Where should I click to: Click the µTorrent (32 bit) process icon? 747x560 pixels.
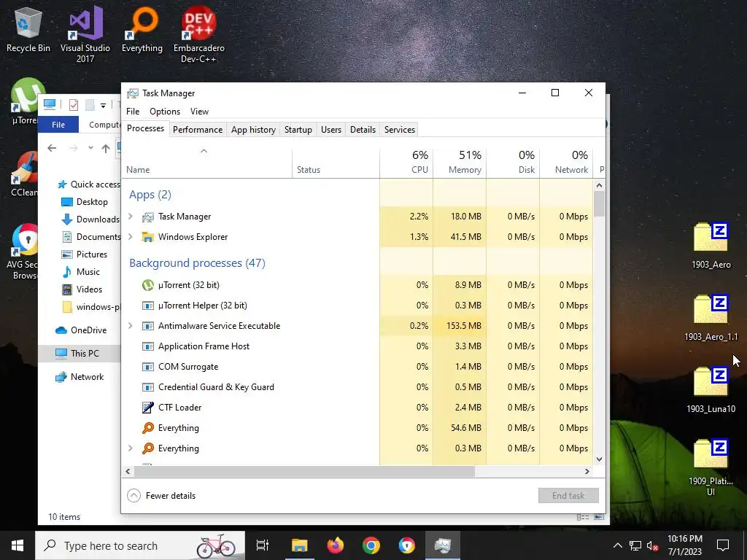coord(147,285)
